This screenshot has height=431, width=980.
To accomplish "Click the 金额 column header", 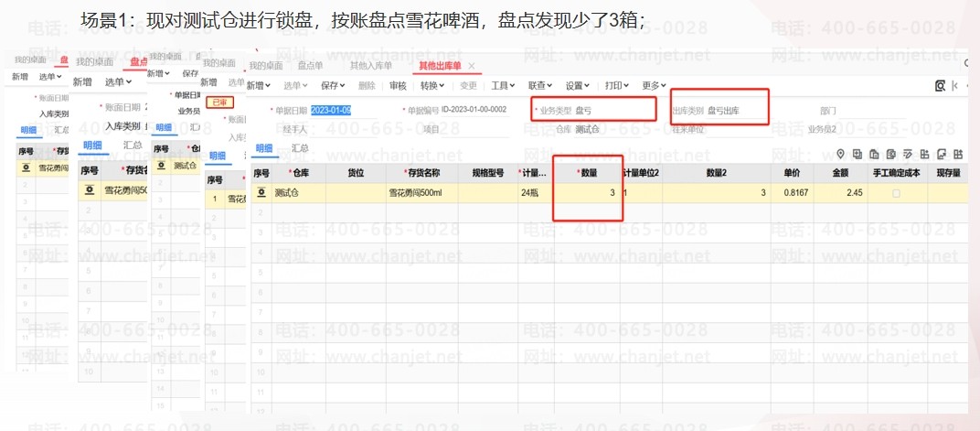I will (839, 173).
